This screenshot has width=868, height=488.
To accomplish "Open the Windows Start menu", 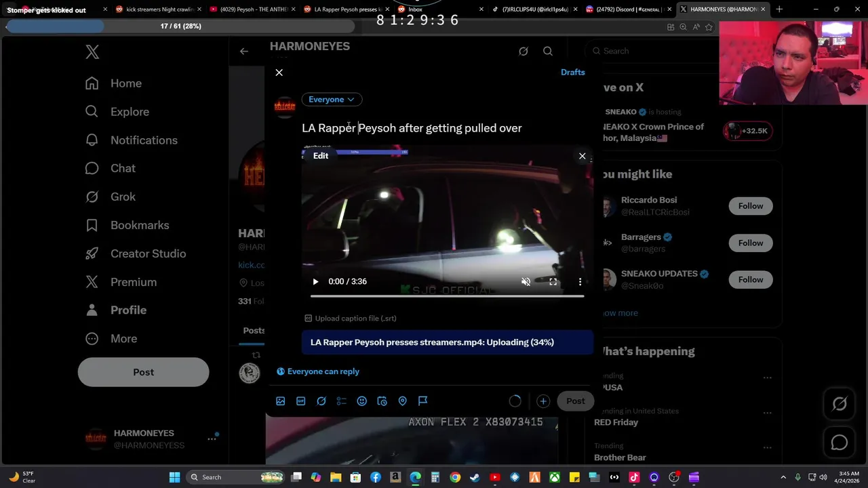I will tap(174, 477).
